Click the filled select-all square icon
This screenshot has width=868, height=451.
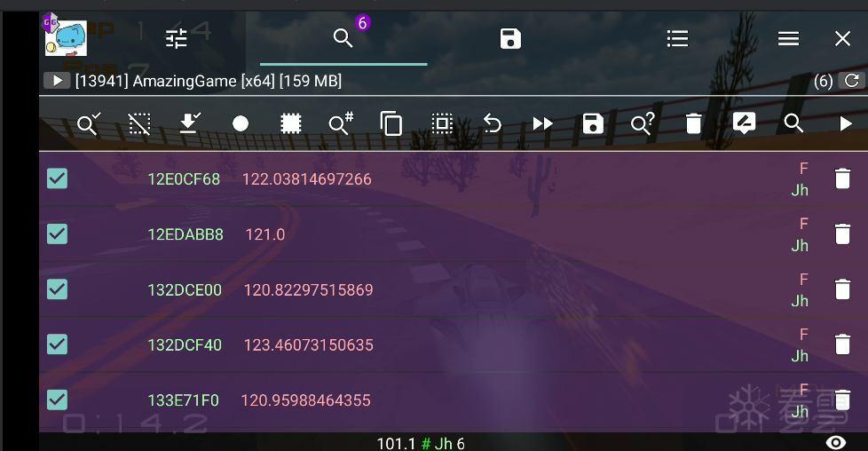click(x=290, y=123)
